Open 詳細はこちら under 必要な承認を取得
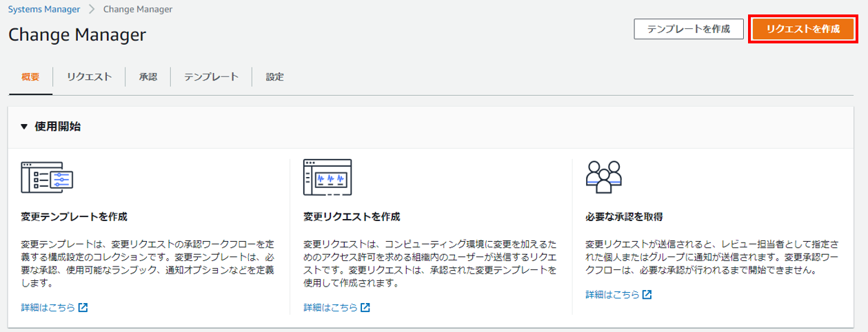The width and height of the screenshot is (868, 332). [x=612, y=294]
